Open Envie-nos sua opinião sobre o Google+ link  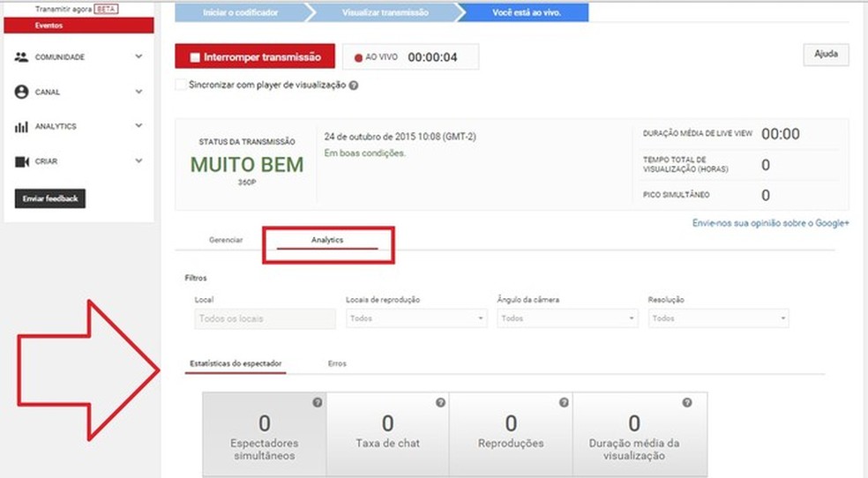(x=770, y=223)
